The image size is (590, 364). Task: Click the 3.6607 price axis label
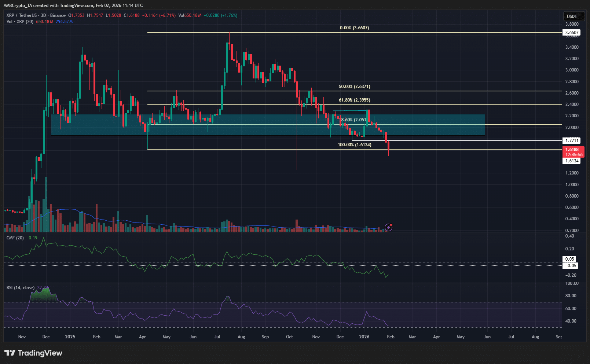coord(572,33)
